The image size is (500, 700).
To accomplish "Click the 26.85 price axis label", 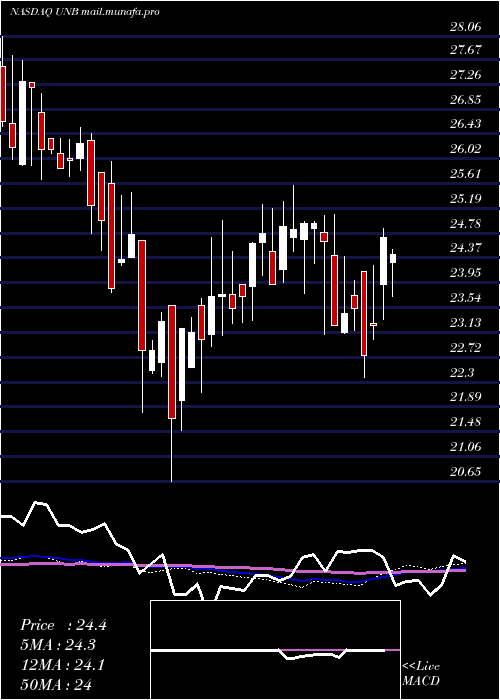I will point(466,100).
